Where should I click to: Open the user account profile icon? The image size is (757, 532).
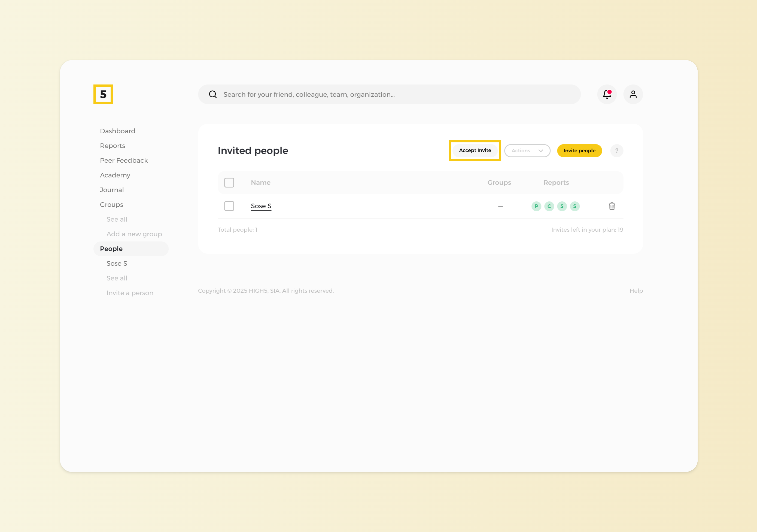pos(633,94)
